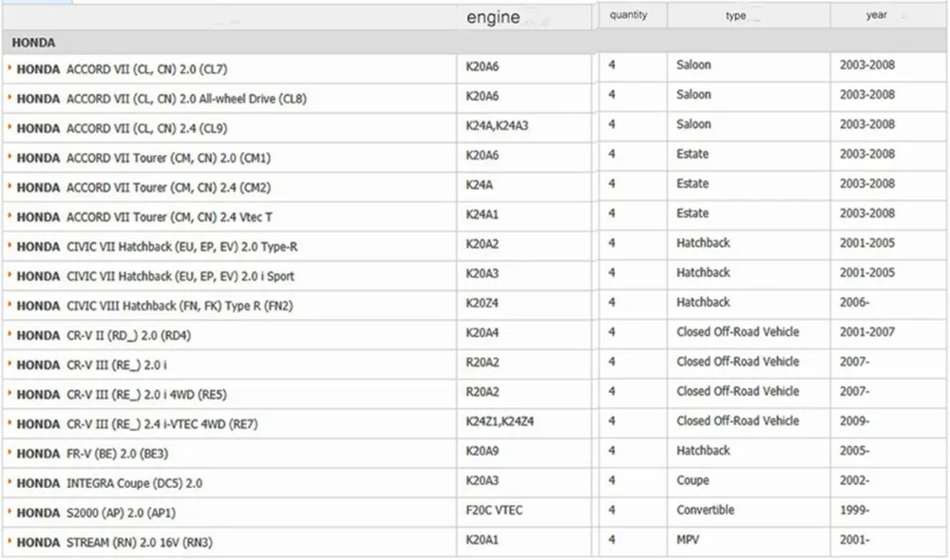Image resolution: width=950 pixels, height=560 pixels.
Task: Expand arrow beside FR-V (BE) 2.0 (BE3)
Action: [x=9, y=454]
